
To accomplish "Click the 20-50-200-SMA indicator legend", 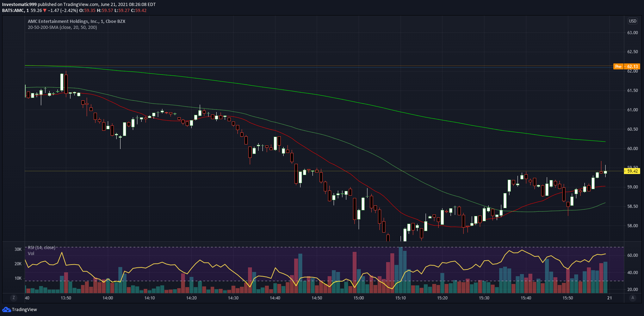I will coord(62,27).
